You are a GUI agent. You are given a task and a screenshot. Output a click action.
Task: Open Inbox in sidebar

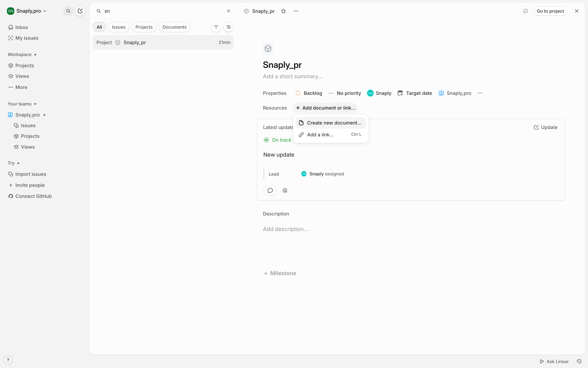(18, 27)
